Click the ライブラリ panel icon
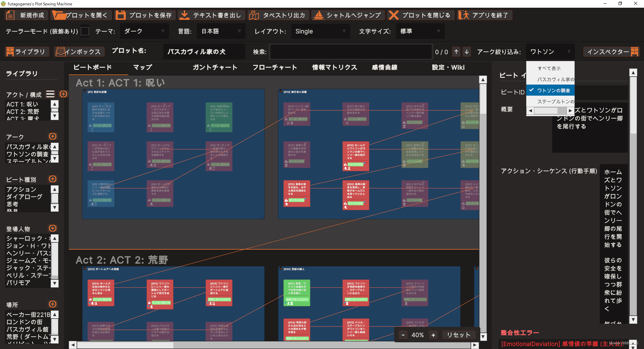The image size is (644, 349). [x=10, y=52]
